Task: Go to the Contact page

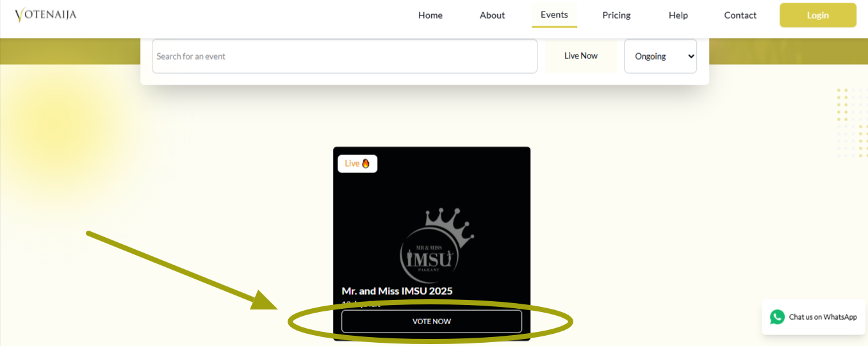Action: (x=740, y=15)
